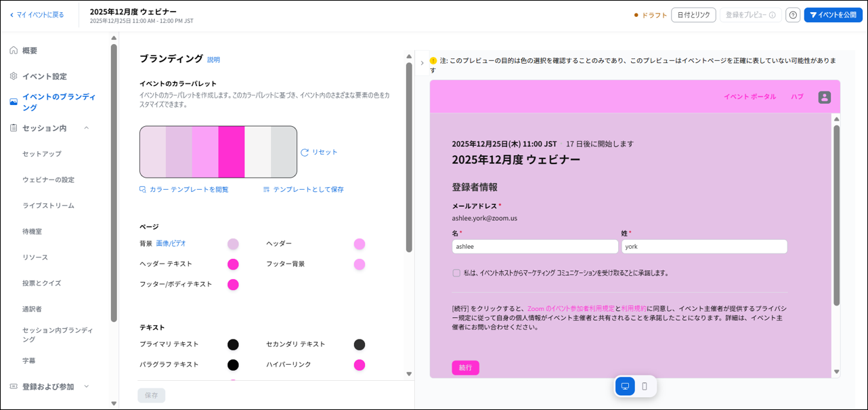
Task: Click the 日付とリンク button
Action: click(693, 15)
